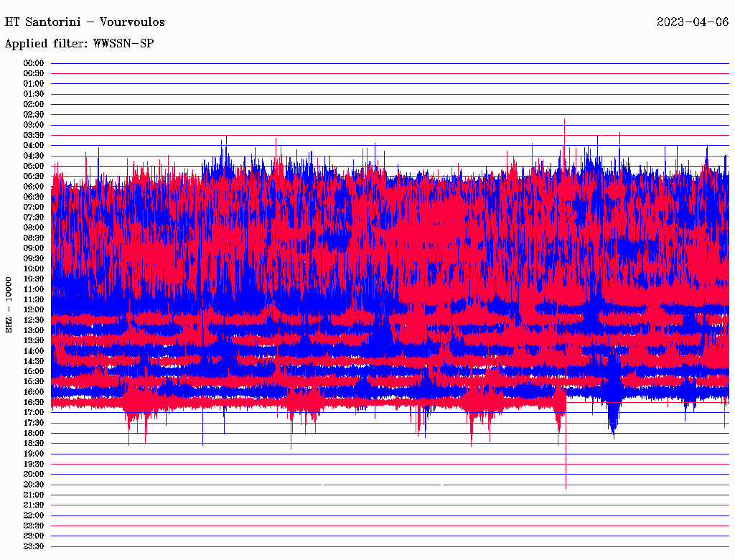Click the 22:00 time label
Viewport: 735px width, 560px height.
(x=34, y=515)
